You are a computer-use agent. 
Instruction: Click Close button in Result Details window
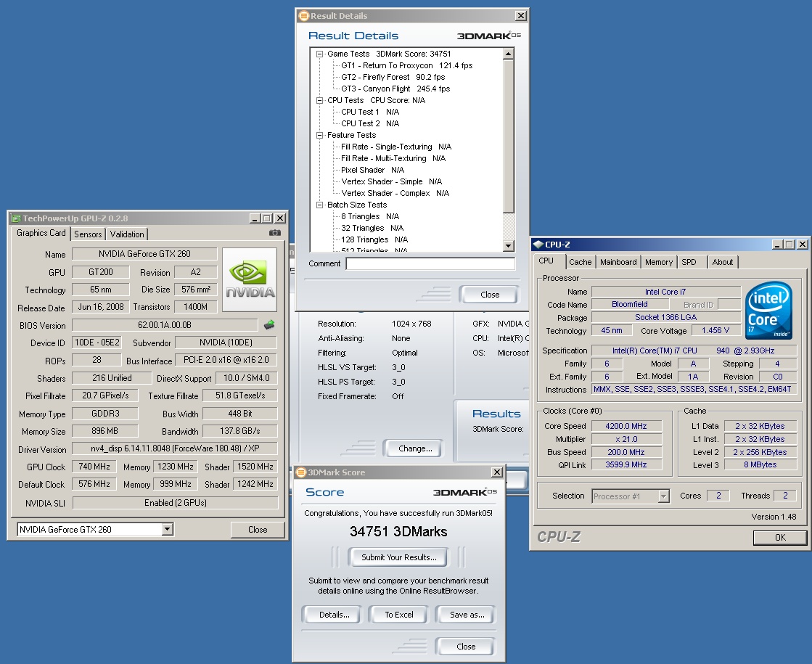[x=489, y=295]
